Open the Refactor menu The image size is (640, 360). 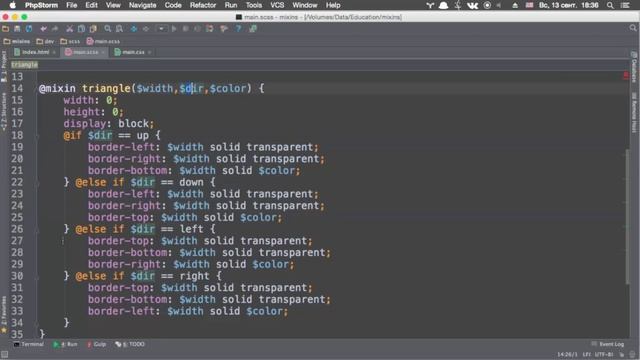pos(203,5)
